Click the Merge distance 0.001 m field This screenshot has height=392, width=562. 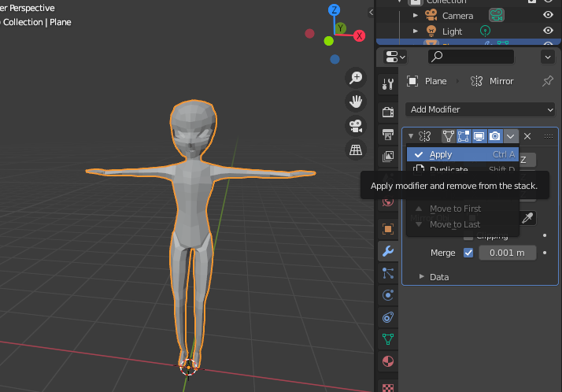coord(507,253)
